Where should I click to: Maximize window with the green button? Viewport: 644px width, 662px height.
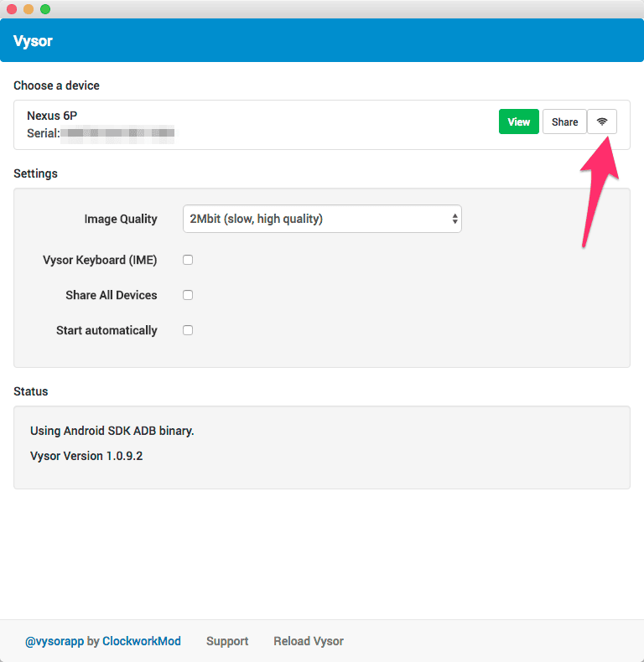[45, 9]
